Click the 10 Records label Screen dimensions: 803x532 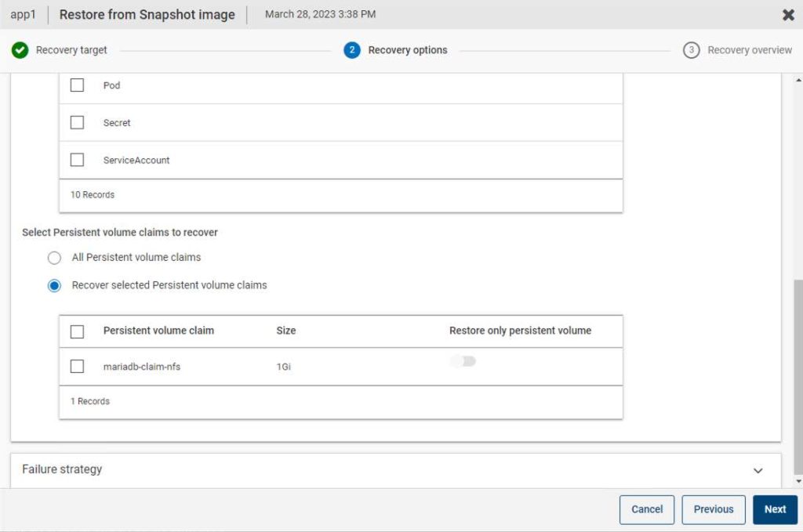92,194
